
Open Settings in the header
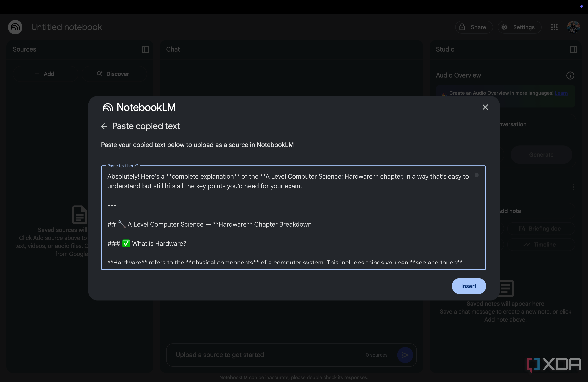tap(519, 27)
